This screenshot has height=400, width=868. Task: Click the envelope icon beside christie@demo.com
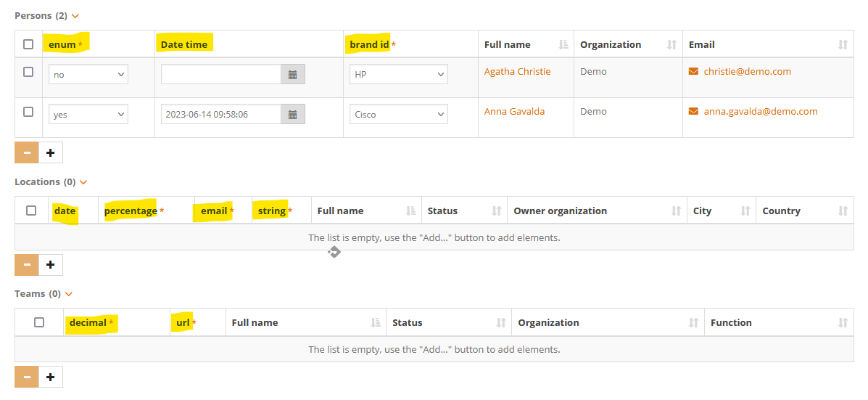click(x=693, y=72)
